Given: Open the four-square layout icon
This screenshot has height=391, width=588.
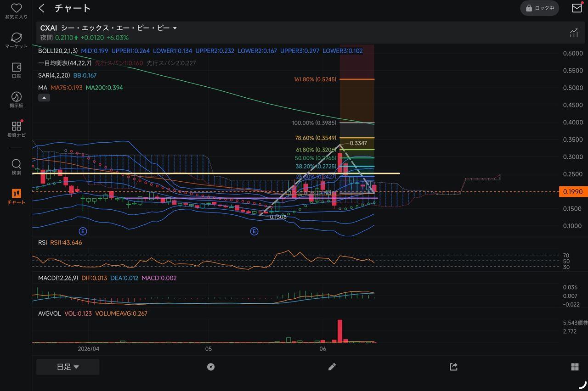Looking at the screenshot, I should tap(575, 367).
